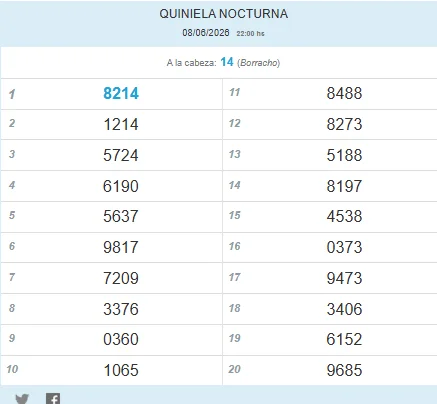Select the date 08/06/2026
The image size is (437, 404).
[206, 33]
